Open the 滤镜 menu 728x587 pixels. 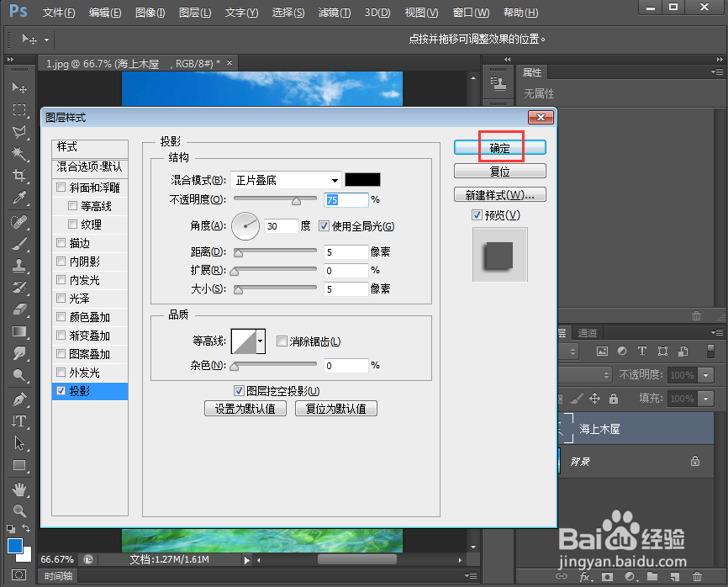[x=335, y=13]
